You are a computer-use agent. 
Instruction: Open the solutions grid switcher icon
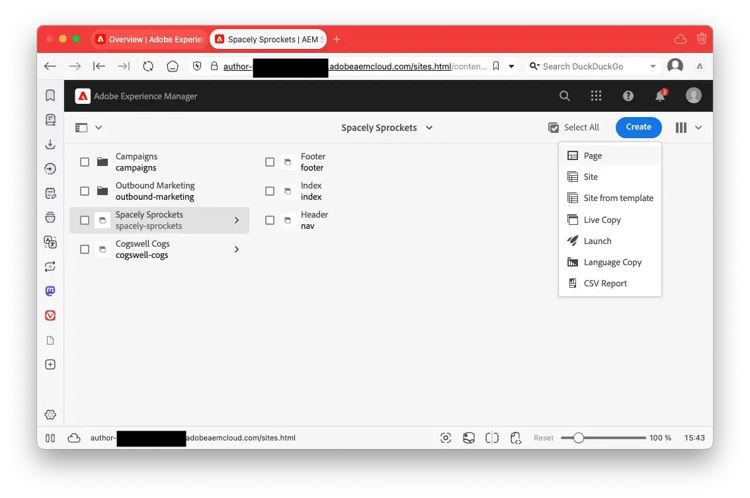596,96
